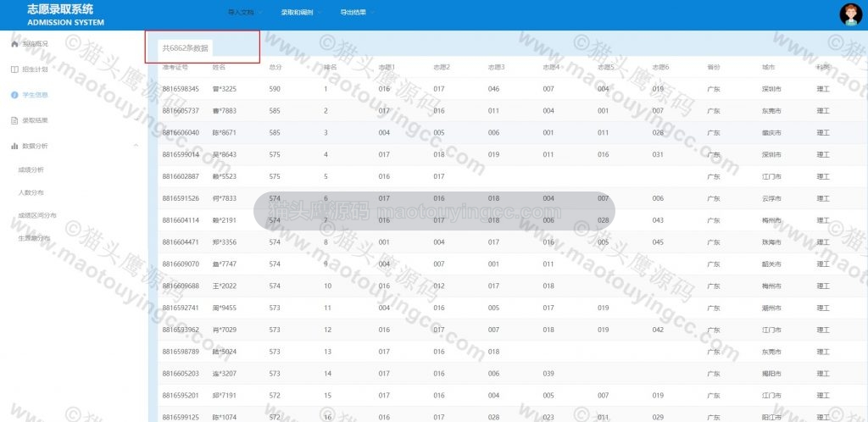Select exam number 8816609070

181,264
